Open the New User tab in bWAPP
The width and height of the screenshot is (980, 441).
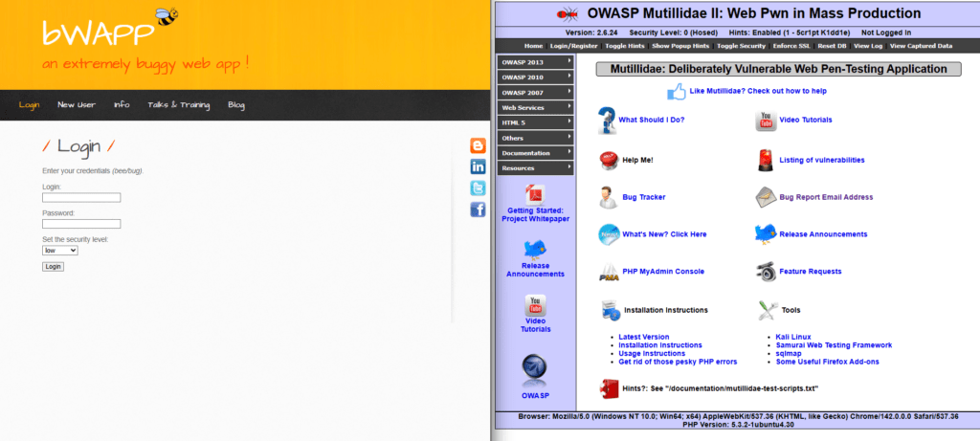point(77,105)
